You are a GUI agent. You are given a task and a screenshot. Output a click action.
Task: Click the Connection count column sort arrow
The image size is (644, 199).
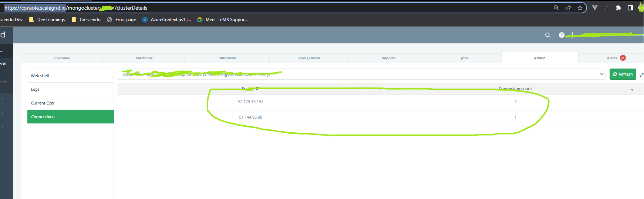tap(632, 90)
